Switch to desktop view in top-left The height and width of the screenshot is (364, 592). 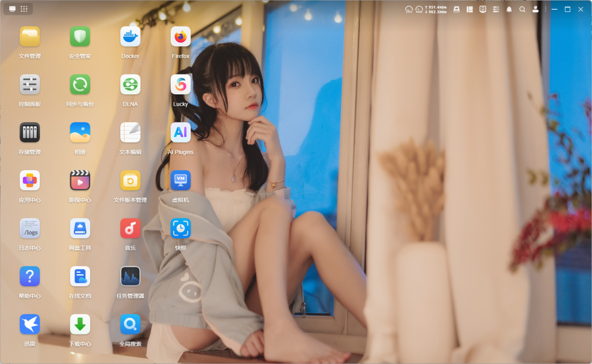pos(12,9)
